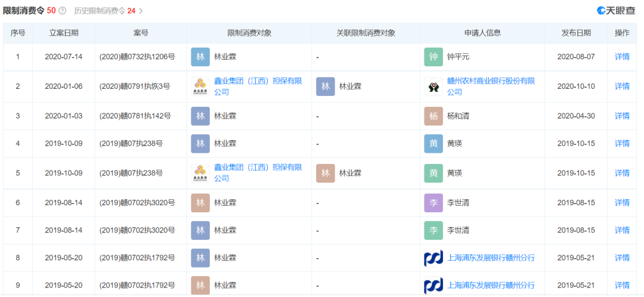Screen dimensions: 644x297
Task: Select case number (2020)赣0781执142号
Action: [x=135, y=116]
